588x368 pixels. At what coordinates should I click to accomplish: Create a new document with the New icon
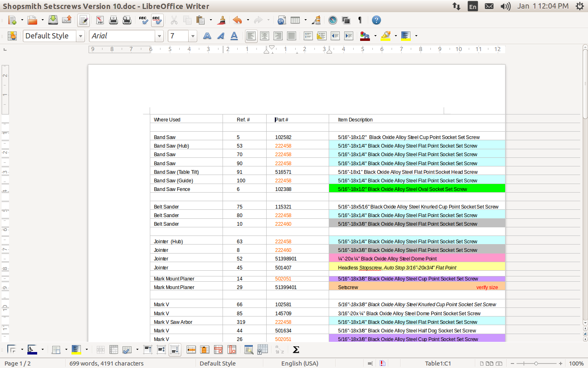(12, 20)
